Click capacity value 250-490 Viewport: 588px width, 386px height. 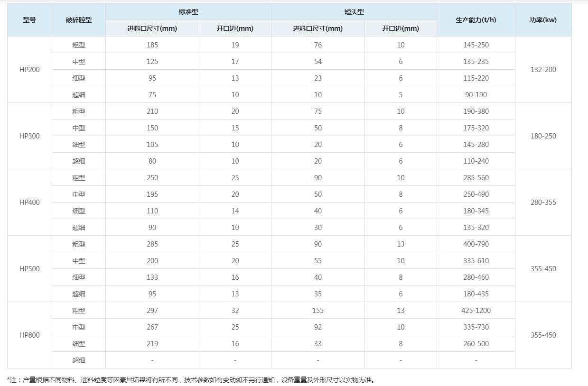pos(476,194)
